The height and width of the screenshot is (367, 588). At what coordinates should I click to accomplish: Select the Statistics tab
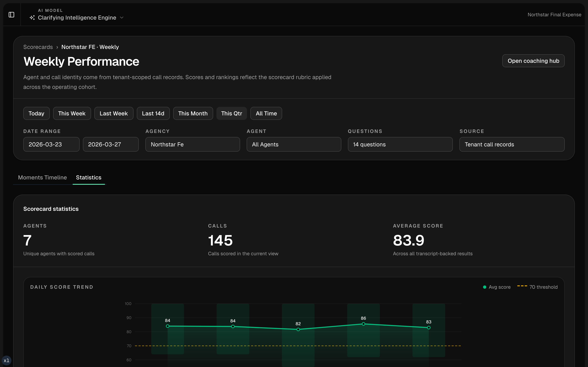point(89,177)
